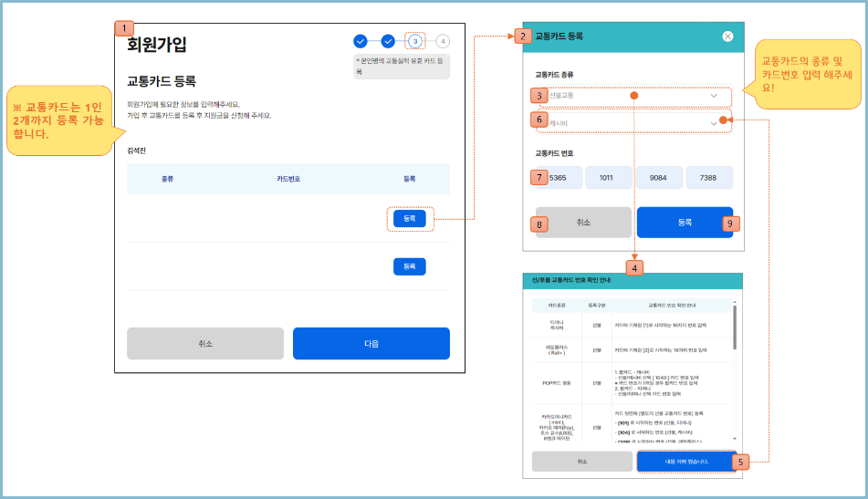Click scrollbar thumb in the card guide table
This screenshot has height=499, width=868.
coord(735,327)
